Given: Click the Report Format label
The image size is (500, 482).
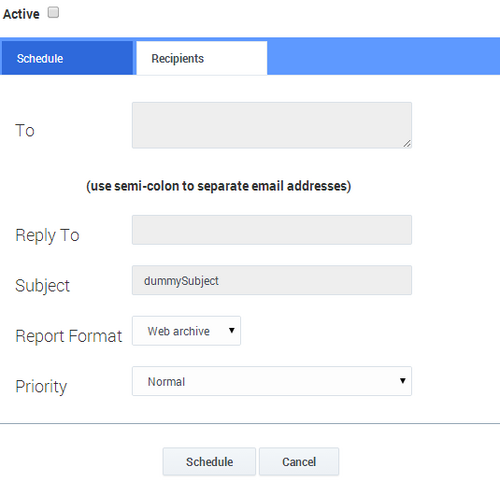Looking at the screenshot, I should point(69,336).
